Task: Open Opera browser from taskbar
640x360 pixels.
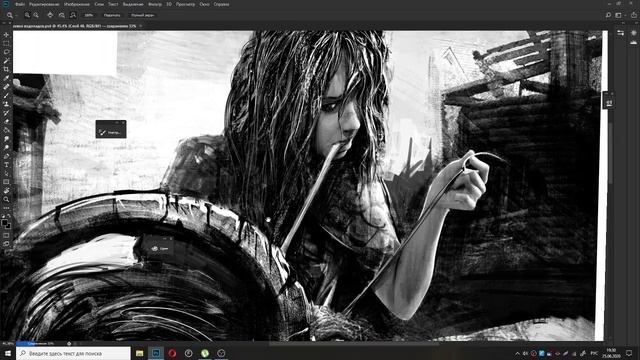Action: 172,353
